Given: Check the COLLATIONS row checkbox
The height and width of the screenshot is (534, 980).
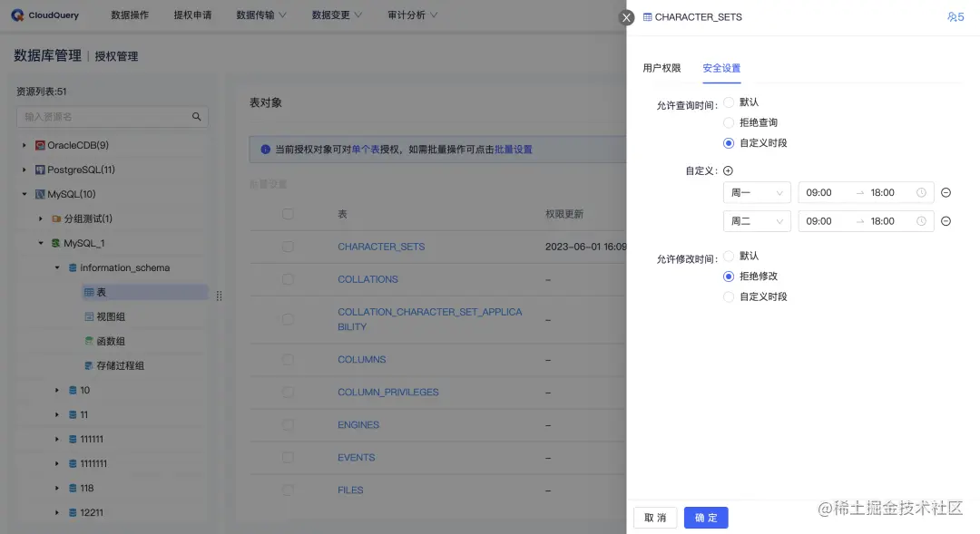Looking at the screenshot, I should (x=288, y=279).
